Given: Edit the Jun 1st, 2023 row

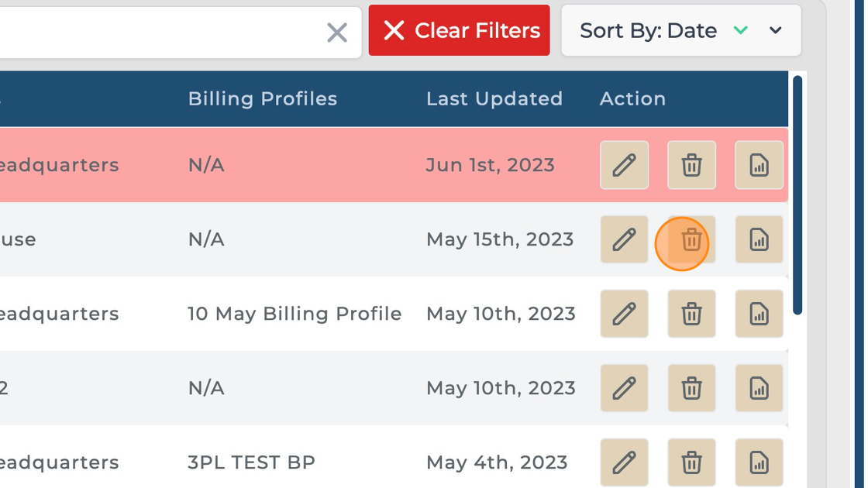Looking at the screenshot, I should point(624,165).
